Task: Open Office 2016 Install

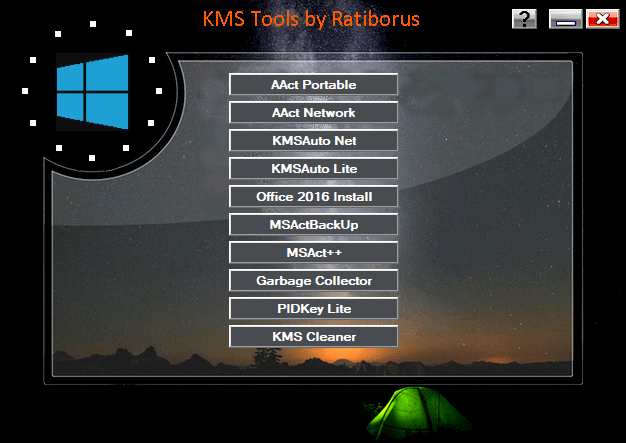Action: 313,196
